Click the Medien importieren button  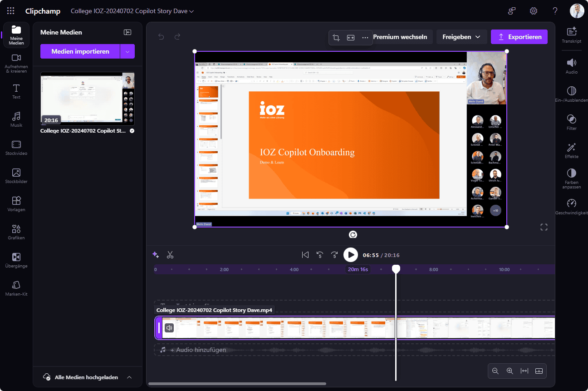[80, 52]
